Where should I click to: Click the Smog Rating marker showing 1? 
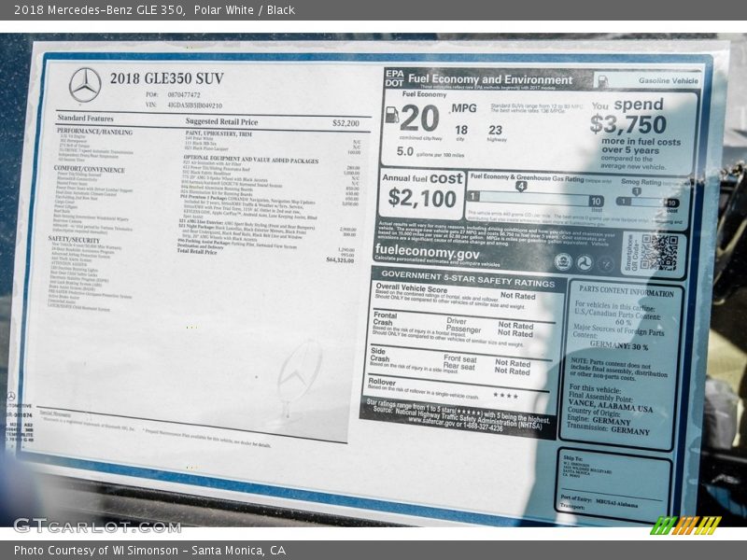coord(637,191)
